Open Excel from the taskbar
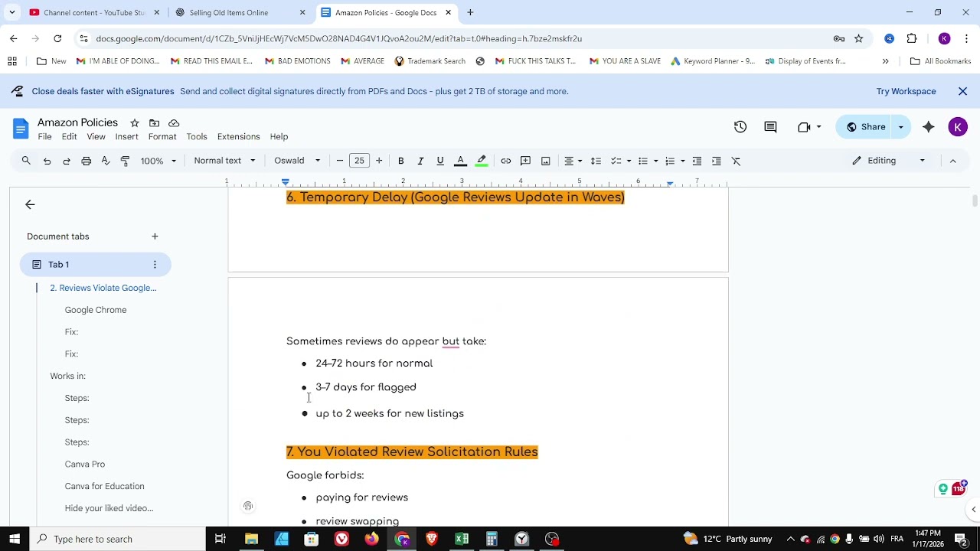Image resolution: width=980 pixels, height=551 pixels. 462,539
